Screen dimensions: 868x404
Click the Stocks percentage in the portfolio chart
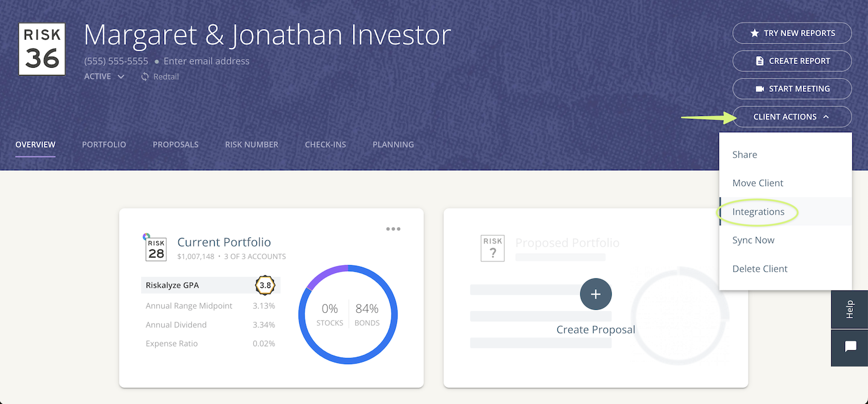[329, 308]
